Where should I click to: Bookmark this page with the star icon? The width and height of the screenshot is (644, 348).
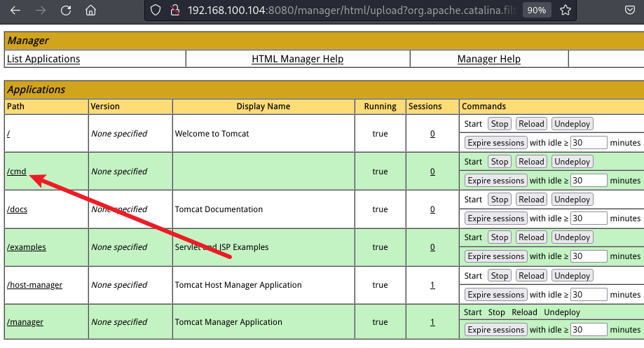point(565,11)
